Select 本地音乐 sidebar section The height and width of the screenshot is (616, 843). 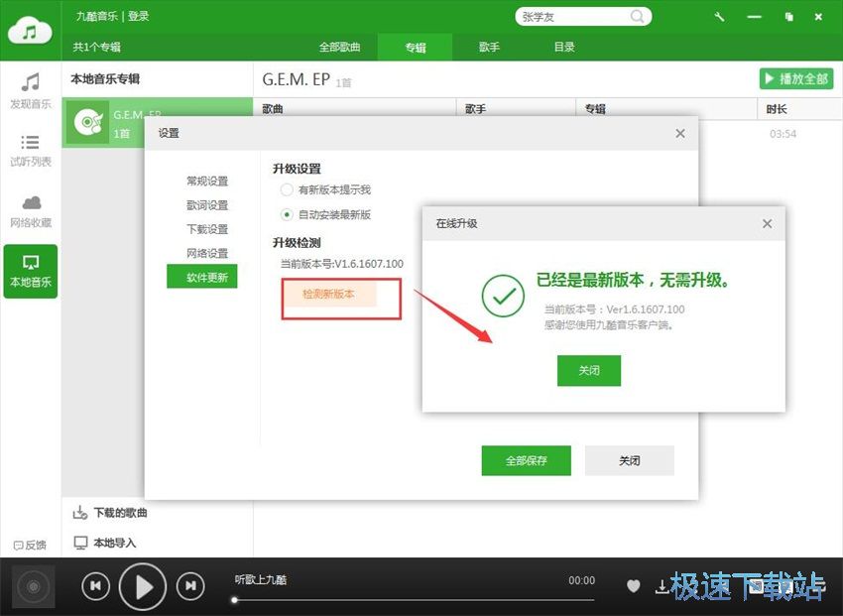[31, 271]
